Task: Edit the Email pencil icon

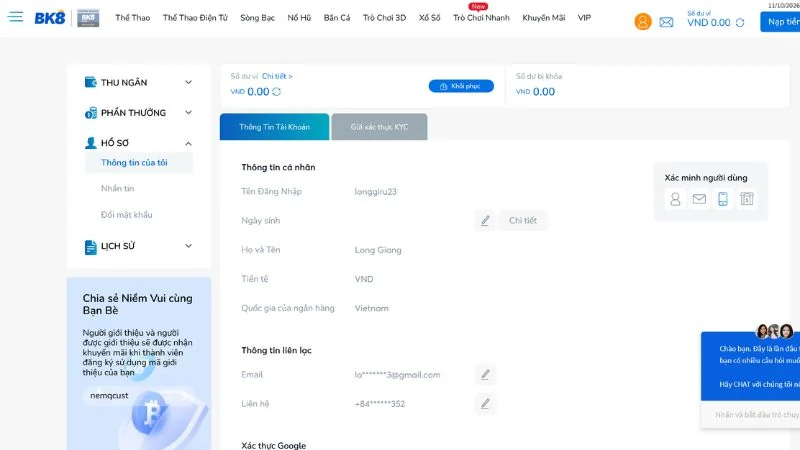Action: (x=485, y=374)
